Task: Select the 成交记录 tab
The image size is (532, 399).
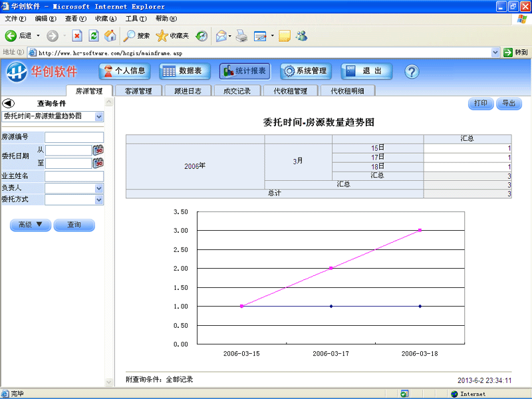Action: pos(237,91)
